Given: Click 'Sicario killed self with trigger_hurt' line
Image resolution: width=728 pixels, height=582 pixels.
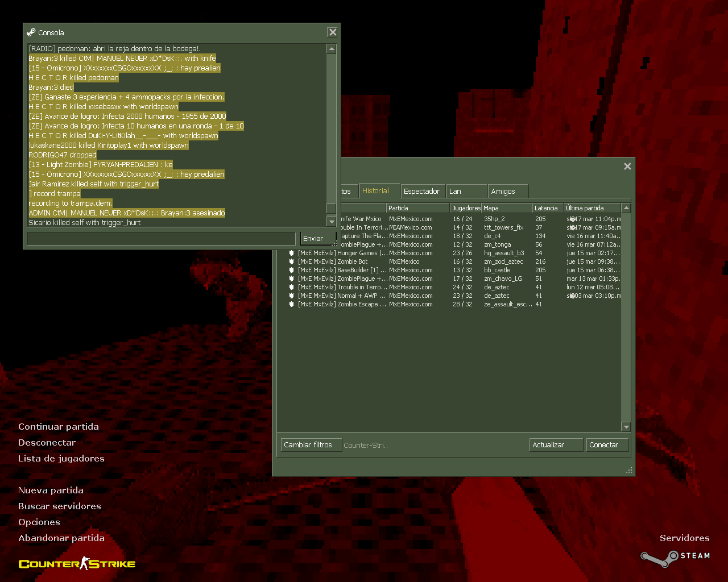Looking at the screenshot, I should click(85, 223).
